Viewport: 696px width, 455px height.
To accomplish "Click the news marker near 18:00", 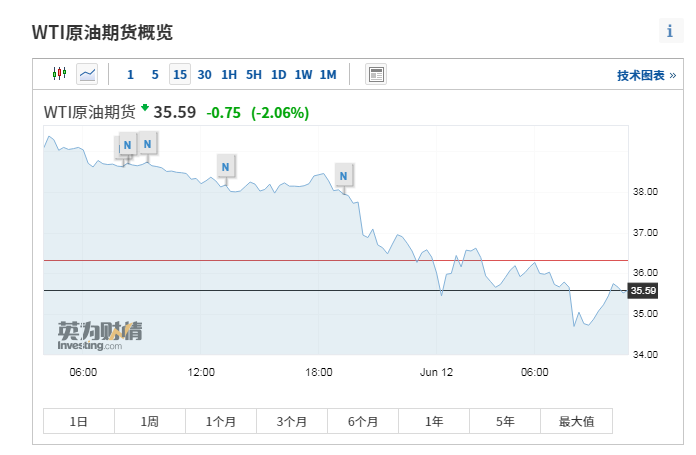I will click(344, 176).
